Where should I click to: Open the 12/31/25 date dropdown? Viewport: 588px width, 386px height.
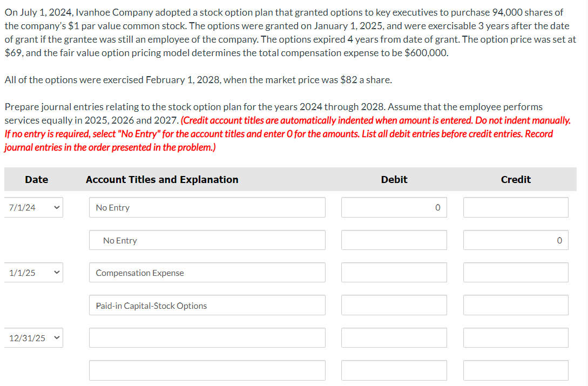(33, 337)
